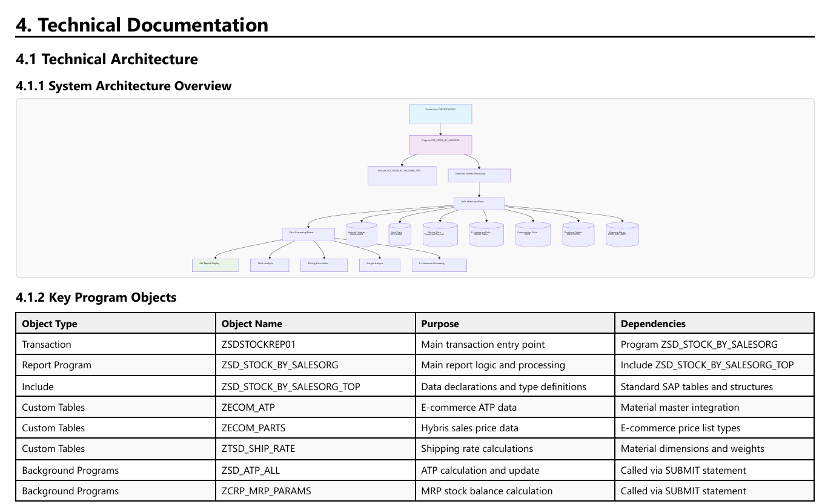This screenshot has width=822, height=504.
Task: Select the E-commerce Data cylinder node
Action: [x=486, y=234]
